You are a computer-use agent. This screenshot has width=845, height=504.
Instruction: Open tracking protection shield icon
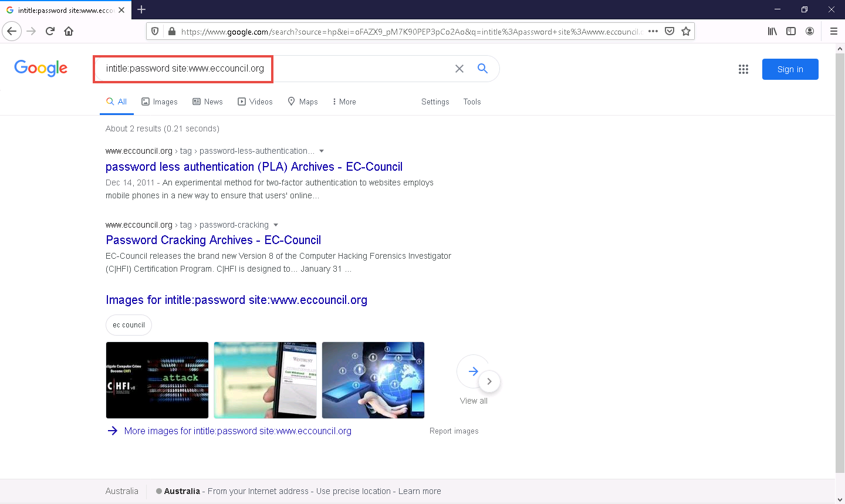(x=155, y=32)
